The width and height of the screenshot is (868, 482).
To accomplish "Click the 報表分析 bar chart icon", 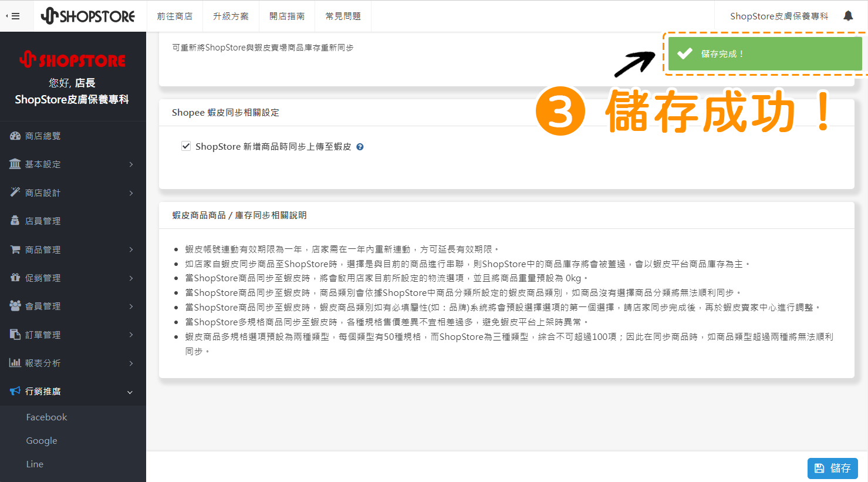I will tap(15, 363).
